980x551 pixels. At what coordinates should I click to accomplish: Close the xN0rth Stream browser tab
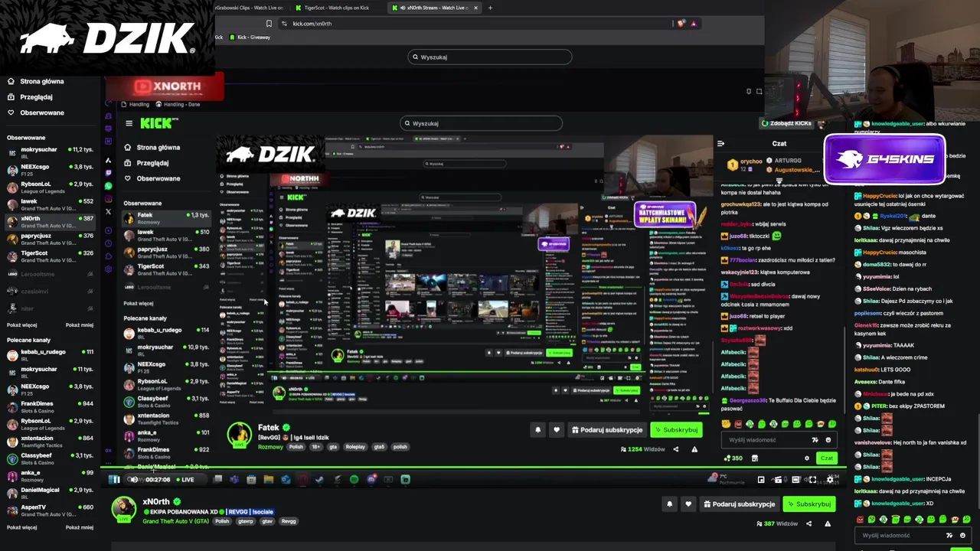click(x=475, y=8)
